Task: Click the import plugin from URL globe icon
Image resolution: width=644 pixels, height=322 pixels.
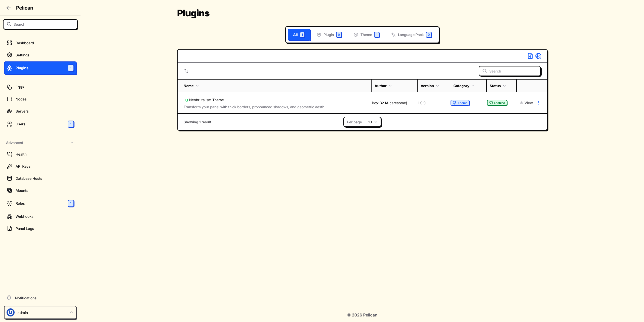Action: (538, 56)
